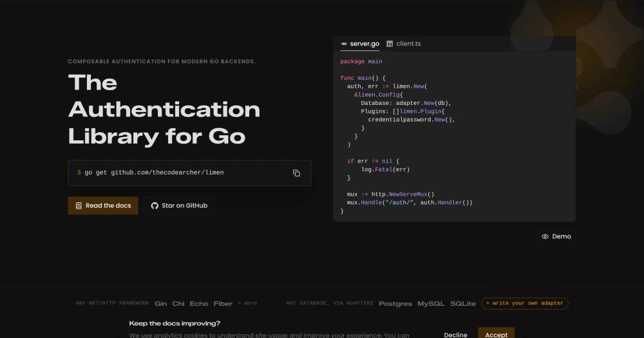Copy the go get install command

pyautogui.click(x=296, y=173)
